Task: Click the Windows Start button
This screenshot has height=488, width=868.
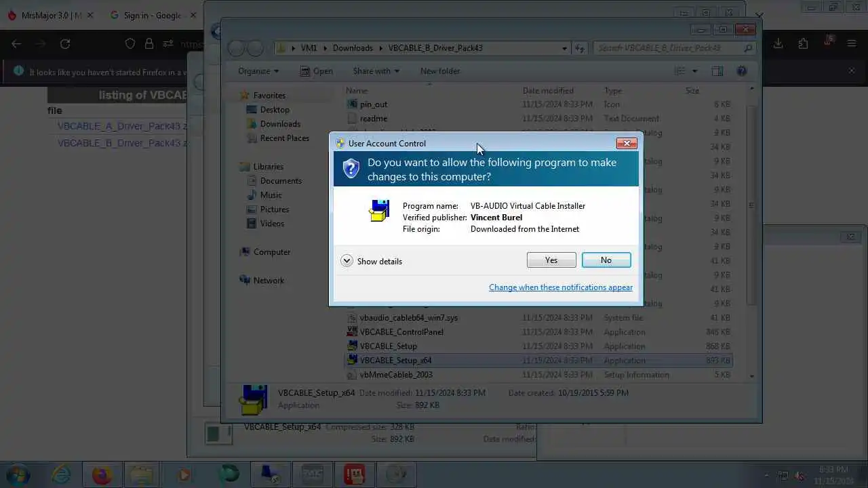Action: (18, 474)
